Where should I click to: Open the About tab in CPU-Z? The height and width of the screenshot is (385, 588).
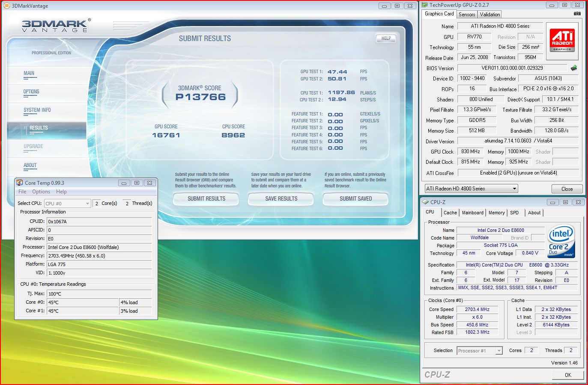(534, 213)
